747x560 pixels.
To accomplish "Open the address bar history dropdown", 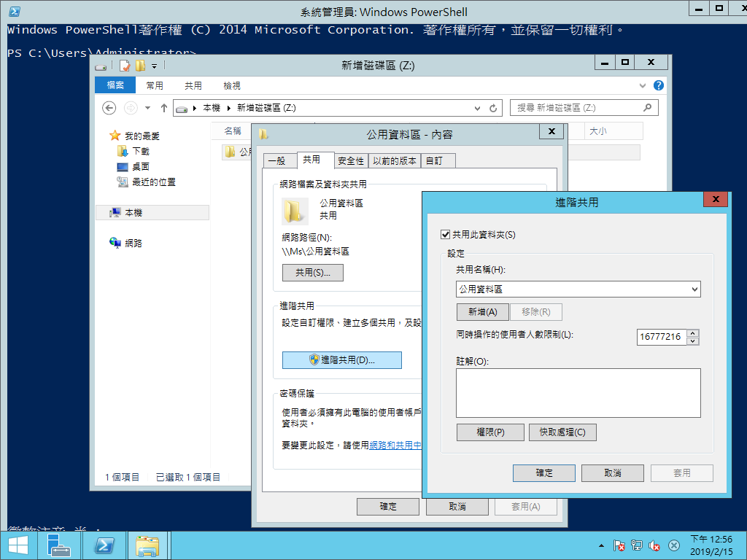I will 477,108.
